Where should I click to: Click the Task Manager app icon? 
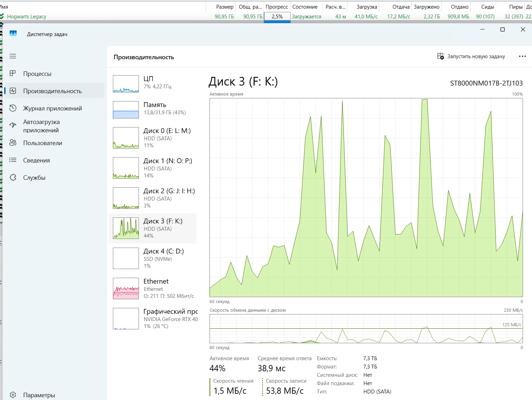pyautogui.click(x=13, y=34)
